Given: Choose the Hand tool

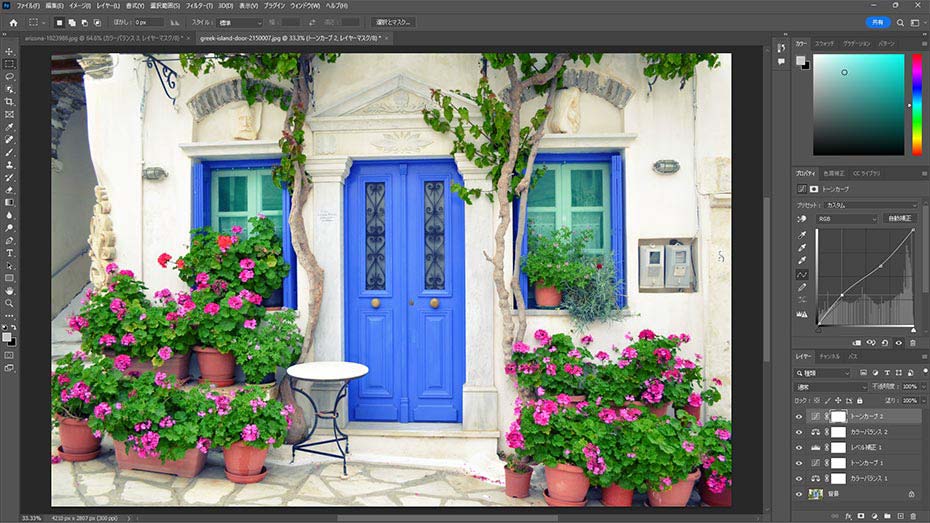Looking at the screenshot, I should (x=10, y=290).
